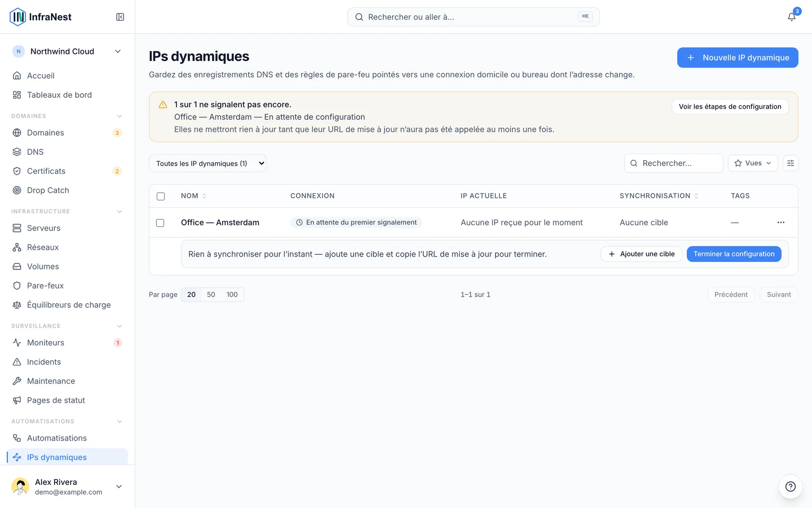Open Tableaux de bord
This screenshot has height=508, width=812.
(x=67, y=95)
